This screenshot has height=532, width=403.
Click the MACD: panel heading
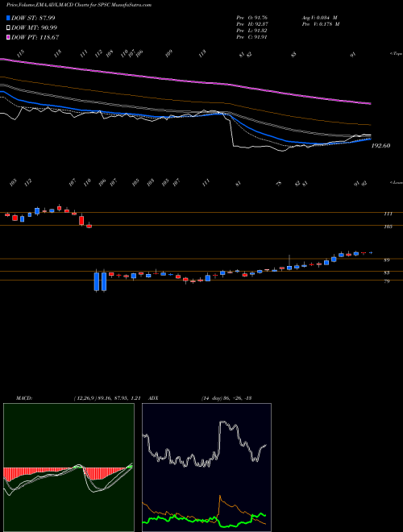tap(24, 398)
